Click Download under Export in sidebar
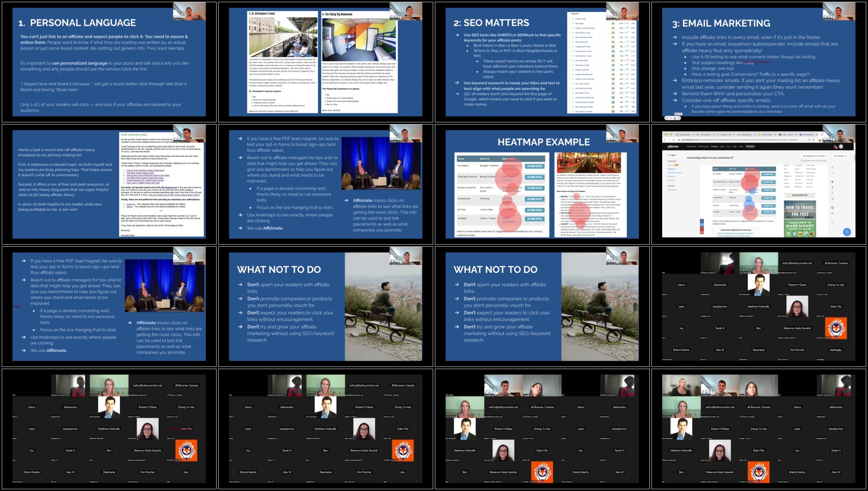Image resolution: width=868 pixels, height=491 pixels. point(672,190)
